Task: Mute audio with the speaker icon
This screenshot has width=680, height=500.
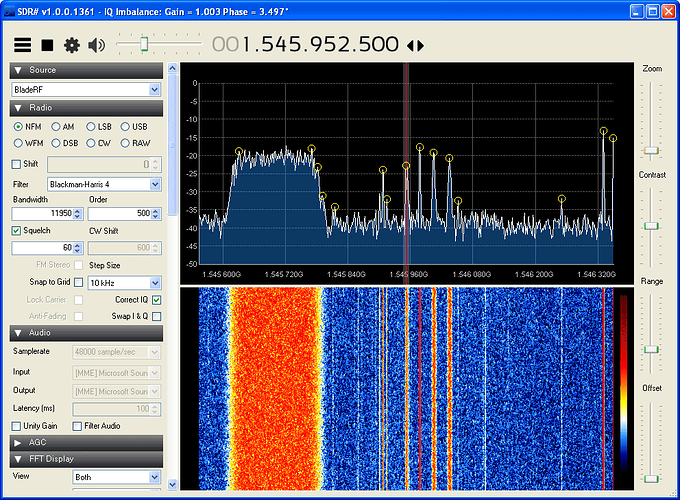Action: pos(97,45)
